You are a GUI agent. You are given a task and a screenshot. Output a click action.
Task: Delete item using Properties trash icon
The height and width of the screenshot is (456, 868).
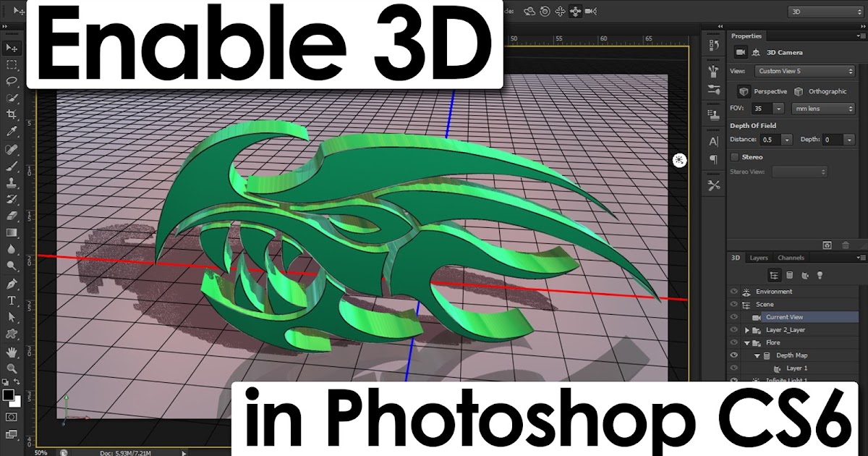coord(846,245)
